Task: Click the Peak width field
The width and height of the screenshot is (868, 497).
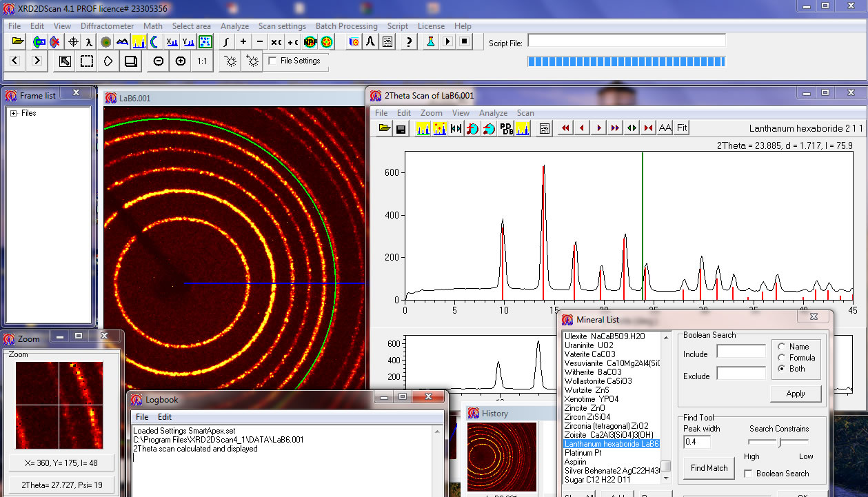Action: pyautogui.click(x=697, y=441)
